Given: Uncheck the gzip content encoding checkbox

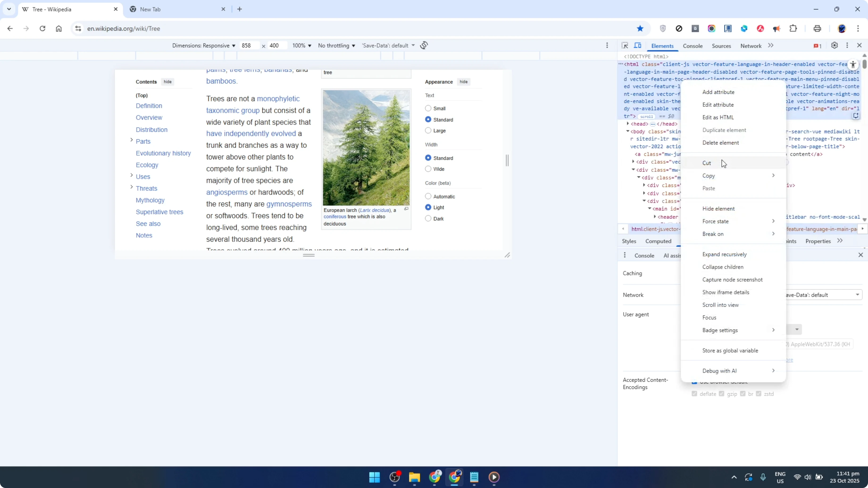Looking at the screenshot, I should point(722,393).
